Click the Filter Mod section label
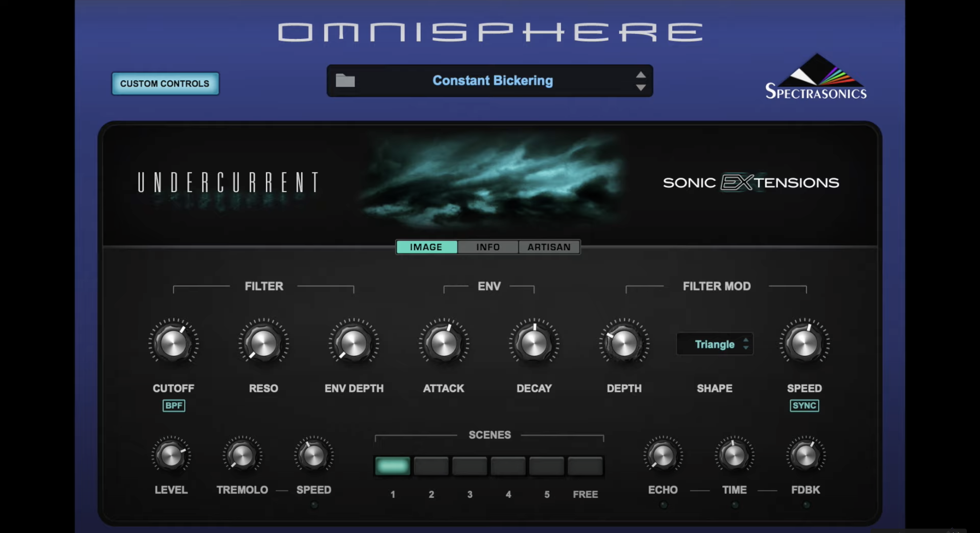 click(x=717, y=286)
